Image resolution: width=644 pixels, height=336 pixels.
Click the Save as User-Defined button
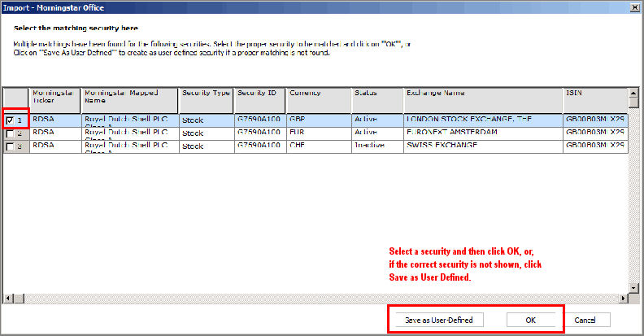point(438,320)
